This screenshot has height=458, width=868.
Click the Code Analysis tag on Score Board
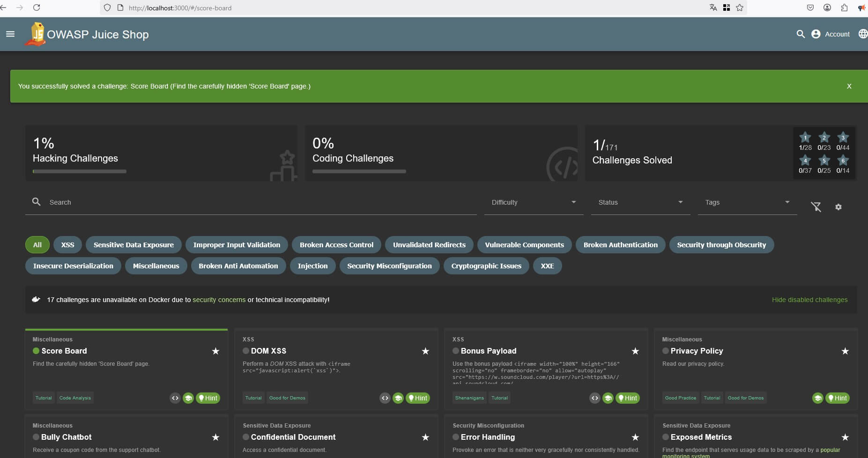pos(75,398)
